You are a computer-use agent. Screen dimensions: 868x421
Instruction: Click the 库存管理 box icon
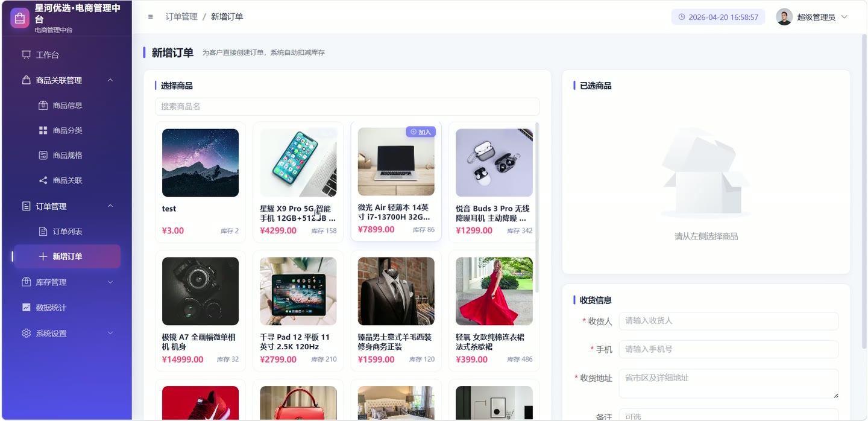point(26,282)
